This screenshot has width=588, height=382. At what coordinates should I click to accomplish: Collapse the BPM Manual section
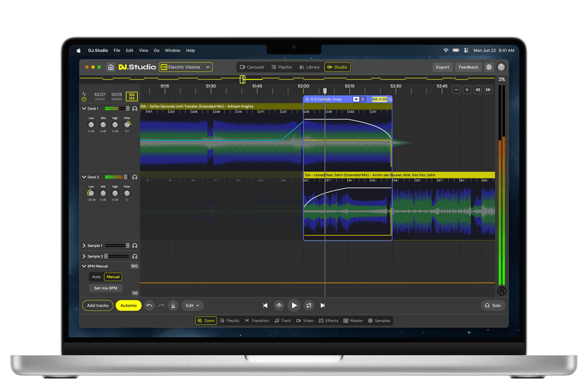(84, 266)
